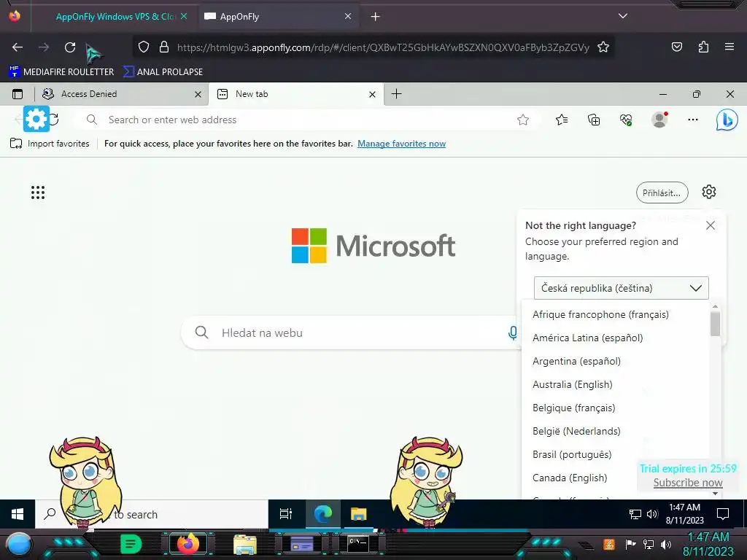The height and width of the screenshot is (560, 747).
Task: Open Firefox tracking protection shield
Action: tap(144, 47)
